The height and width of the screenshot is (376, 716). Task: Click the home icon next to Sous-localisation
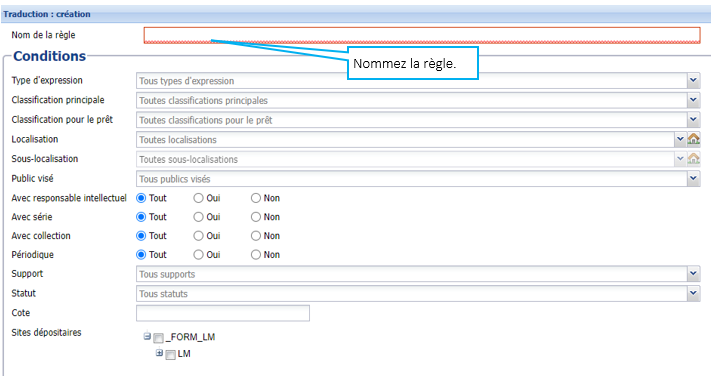click(694, 159)
